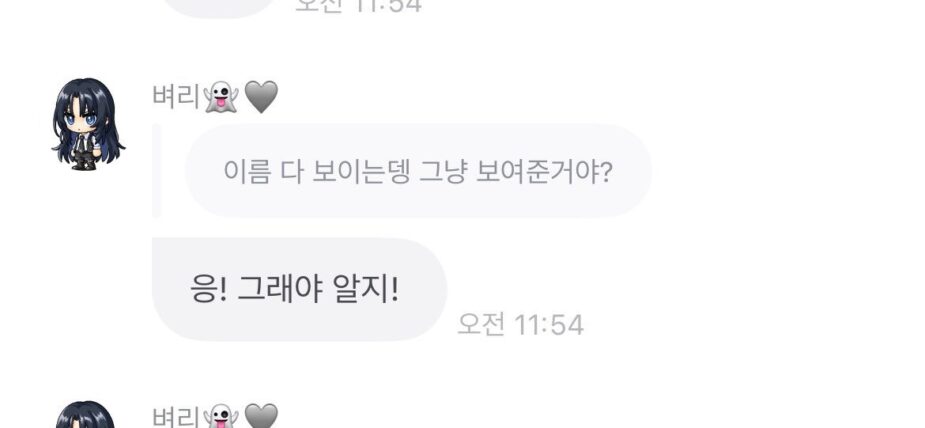Image resolution: width=925 pixels, height=428 pixels.
Task: Tap the ghost emoji in the bottom 벼리 name
Action: click(x=221, y=416)
